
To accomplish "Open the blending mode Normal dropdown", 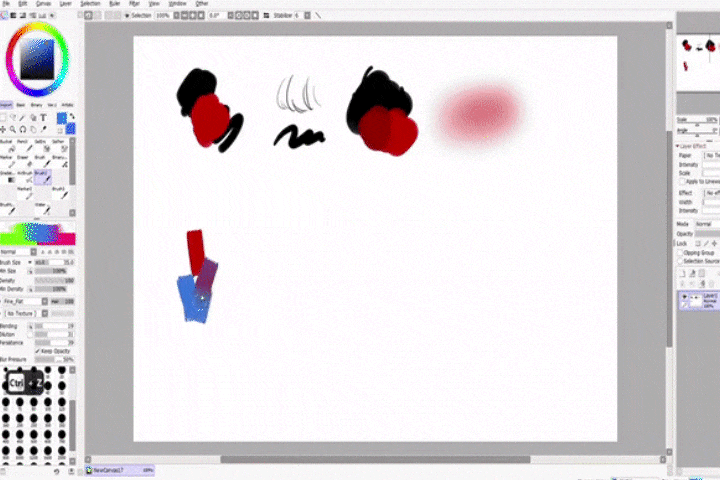I will click(x=18, y=252).
